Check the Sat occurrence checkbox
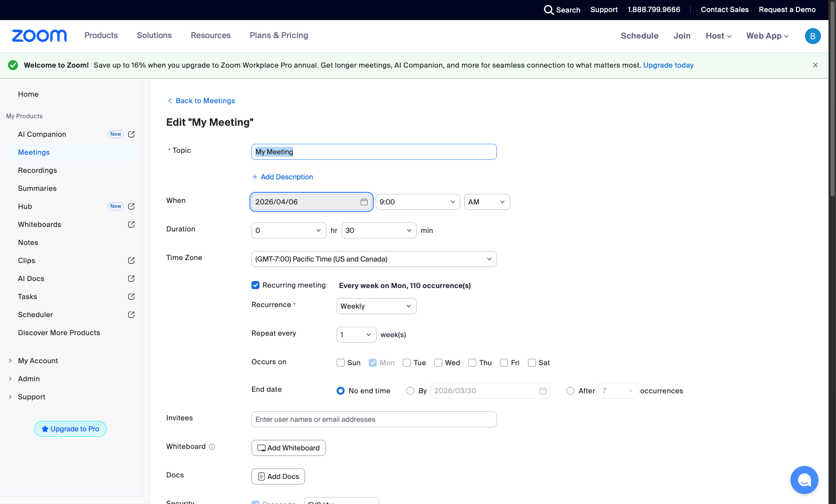The height and width of the screenshot is (504, 836). click(532, 363)
